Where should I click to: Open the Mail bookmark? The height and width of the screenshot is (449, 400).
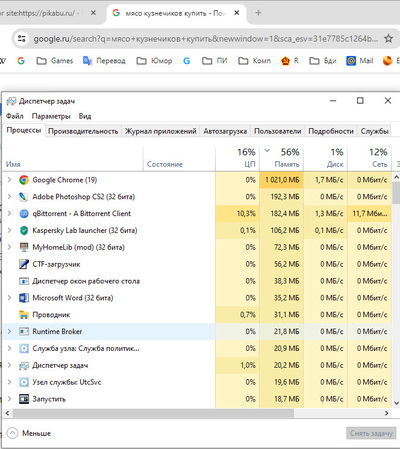360,61
